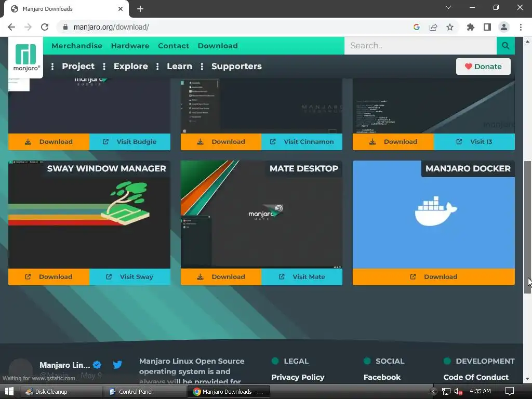The width and height of the screenshot is (532, 399).
Task: Click Visit Mate
Action: coord(302,277)
